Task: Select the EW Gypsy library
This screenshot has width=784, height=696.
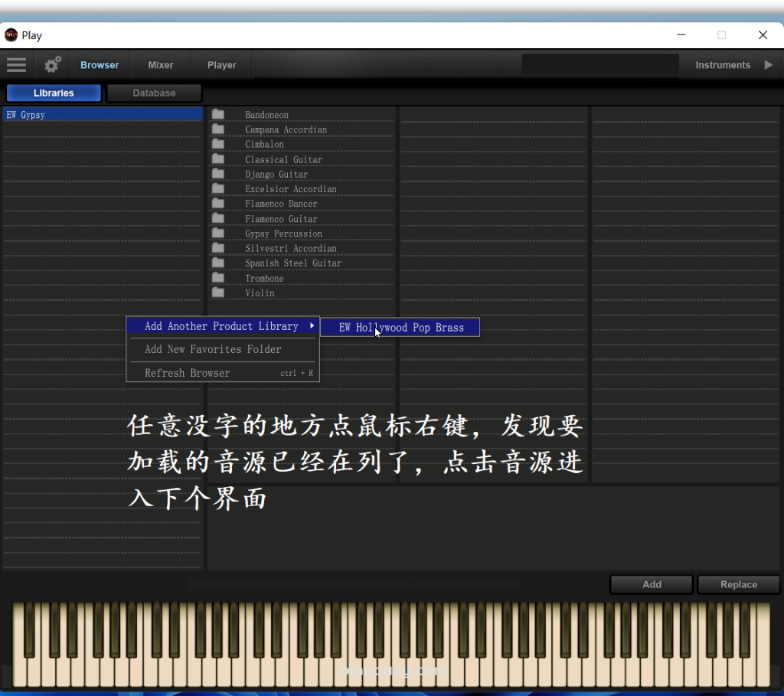Action: click(103, 115)
